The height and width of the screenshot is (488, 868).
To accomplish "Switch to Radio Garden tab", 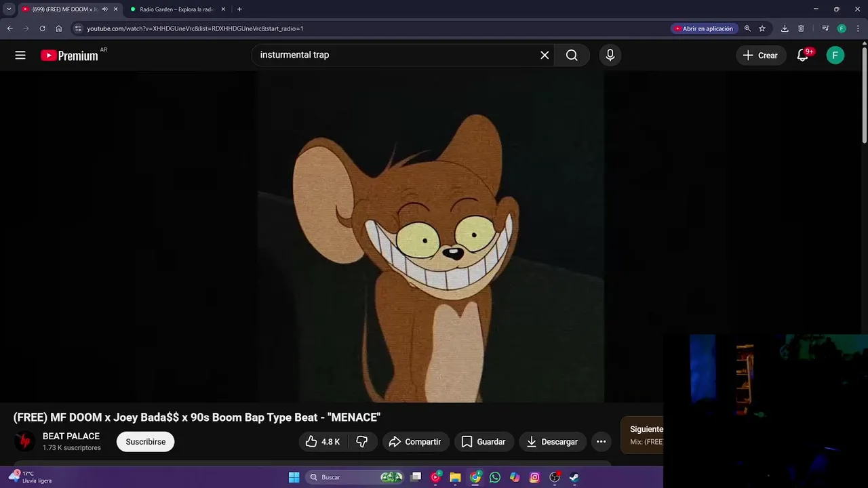I will click(x=176, y=9).
